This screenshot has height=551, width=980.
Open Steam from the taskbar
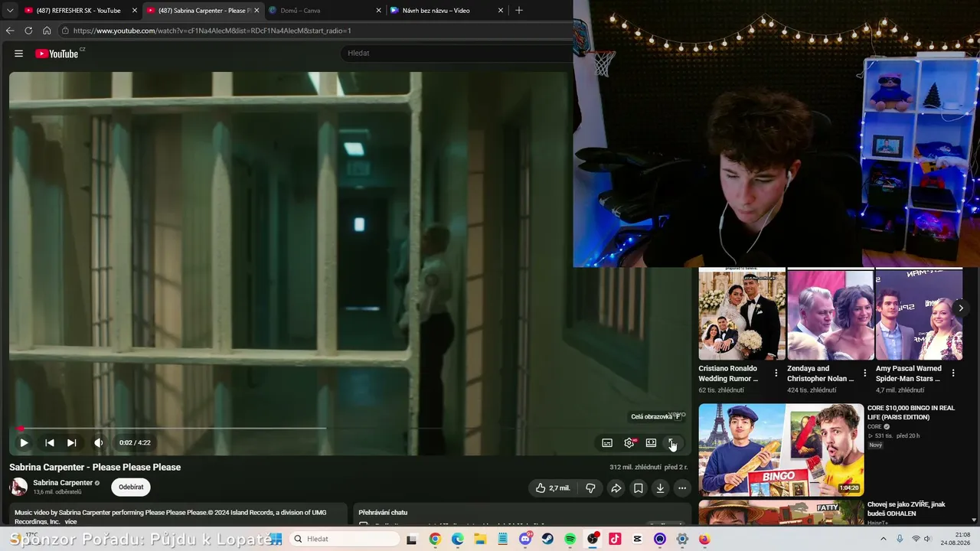point(547,539)
